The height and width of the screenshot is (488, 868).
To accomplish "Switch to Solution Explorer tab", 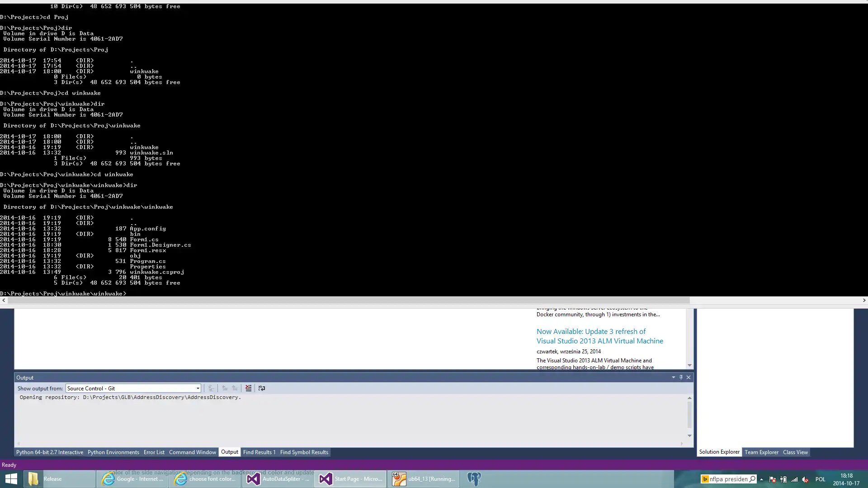I will click(x=719, y=452).
